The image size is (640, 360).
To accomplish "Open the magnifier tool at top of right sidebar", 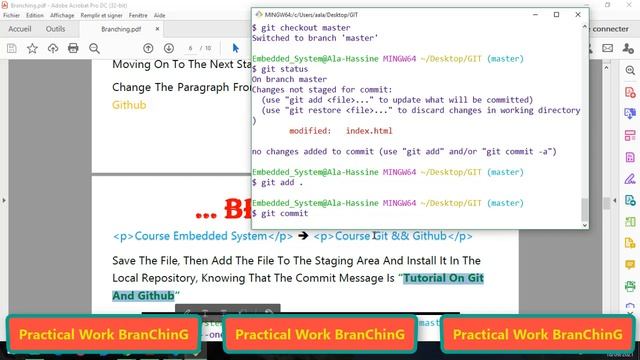I will click(630, 71).
